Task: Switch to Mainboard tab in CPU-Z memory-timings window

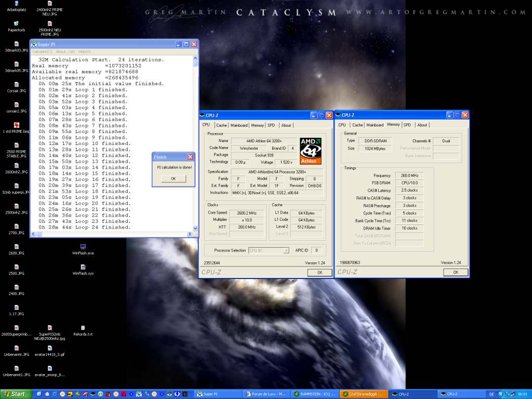Action: [375, 125]
